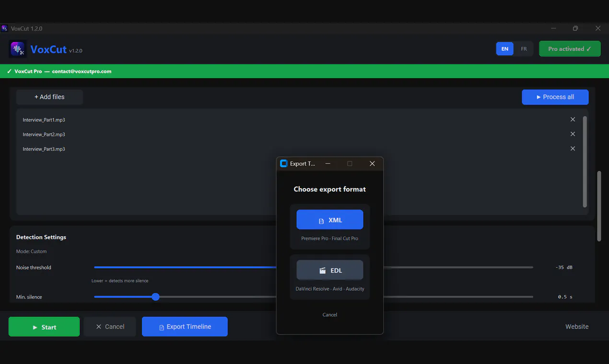The width and height of the screenshot is (609, 364).
Task: Click the file list vertical scrollbar
Action: pos(585,161)
